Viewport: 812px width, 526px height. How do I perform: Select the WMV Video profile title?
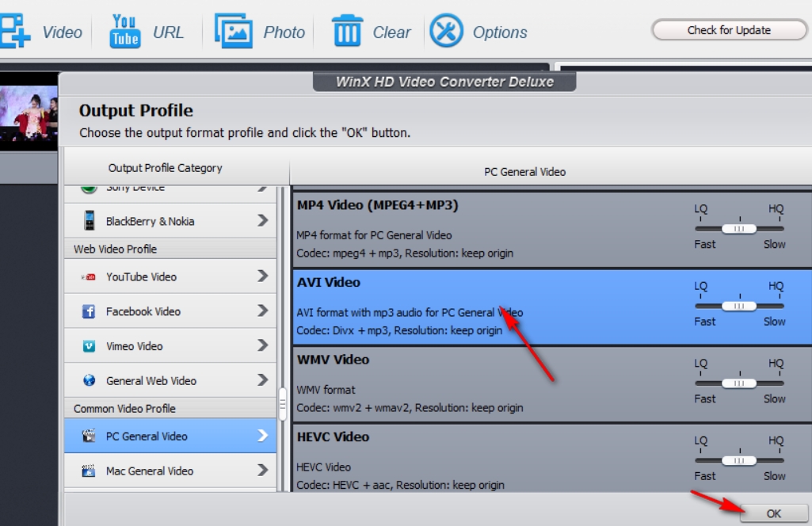333,360
